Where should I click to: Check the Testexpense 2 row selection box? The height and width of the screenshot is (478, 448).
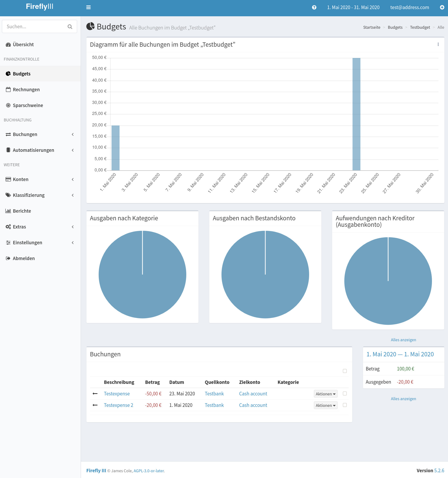[345, 405]
